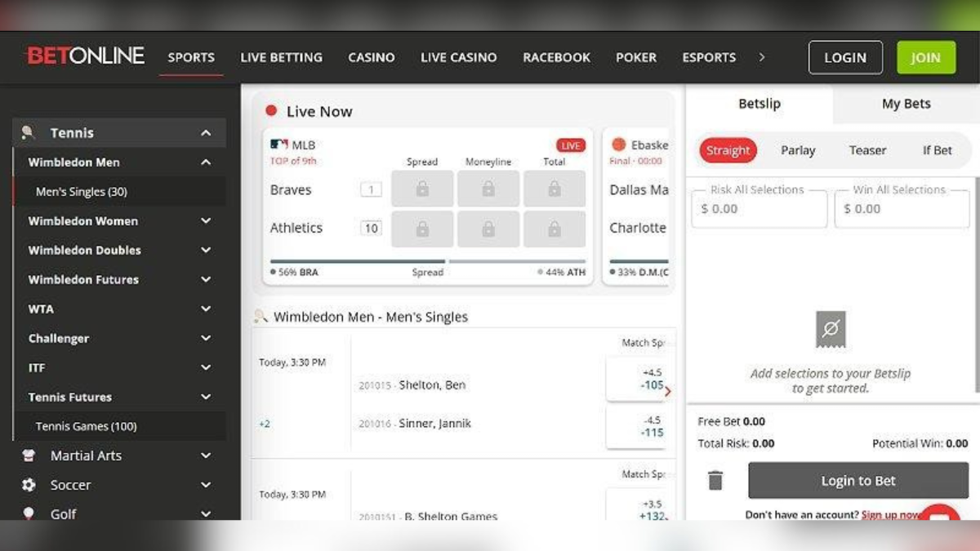
Task: Expand the Martial Arts category chevron
Action: click(206, 456)
